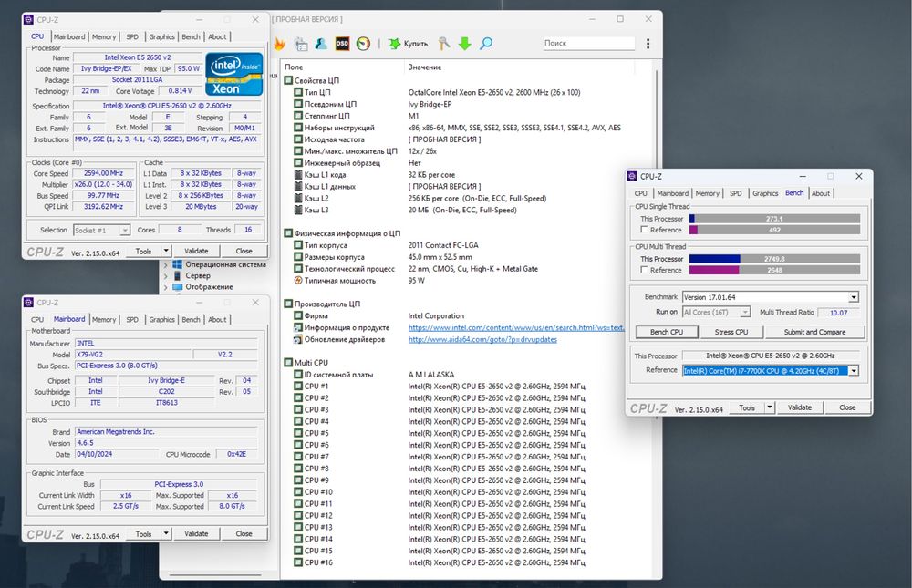Image resolution: width=912 pixels, height=588 pixels.
Task: Click the icon next to Информация о продукте
Action: point(298,327)
